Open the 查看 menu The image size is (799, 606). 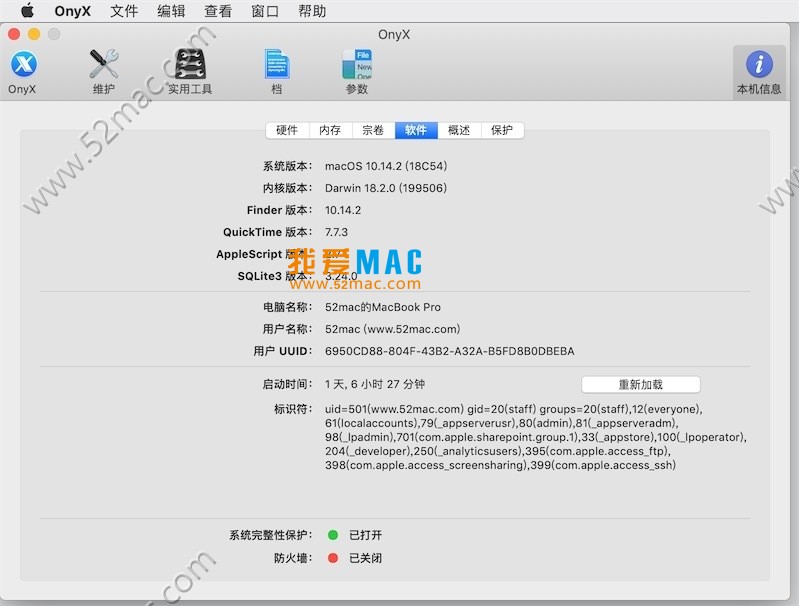click(218, 11)
